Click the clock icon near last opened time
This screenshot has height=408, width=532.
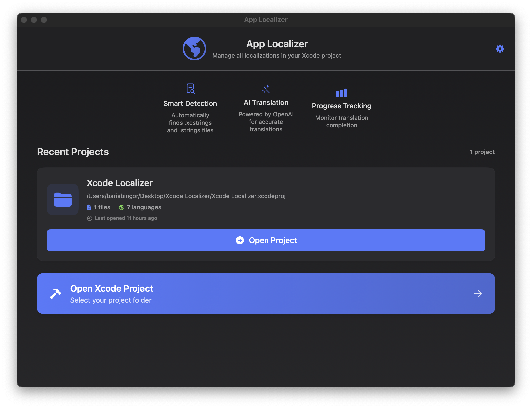point(89,218)
